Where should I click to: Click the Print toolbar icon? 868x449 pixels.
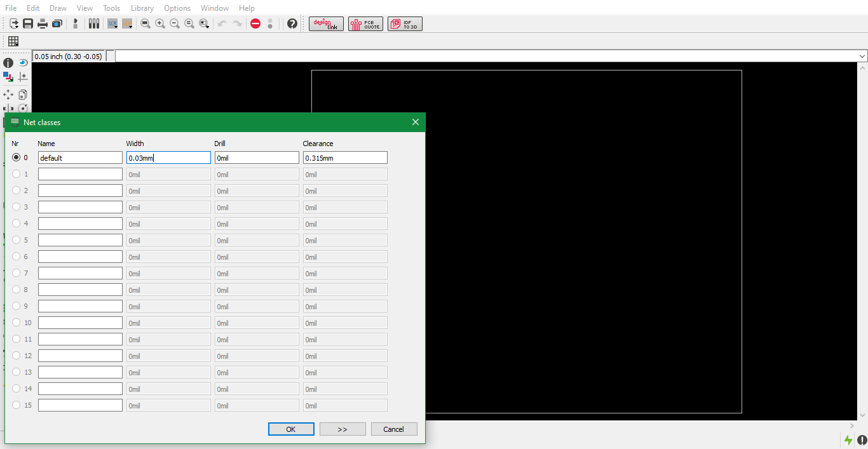tap(43, 23)
